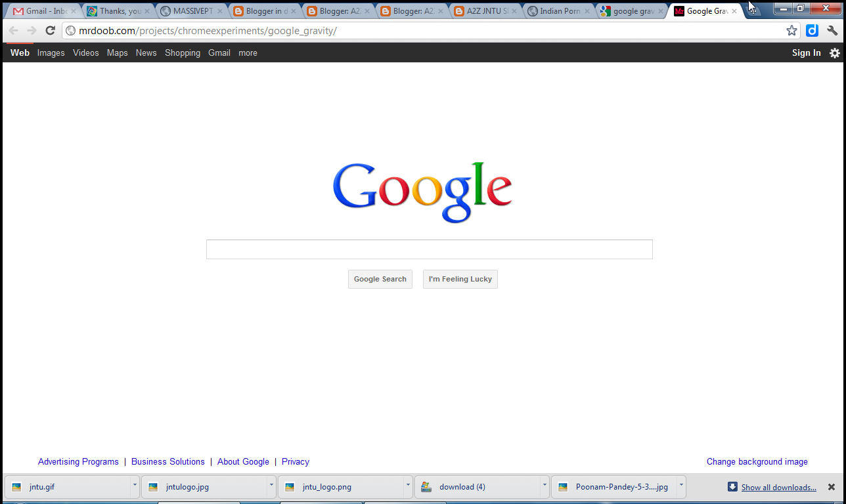Select Images in the Google bar

click(51, 53)
